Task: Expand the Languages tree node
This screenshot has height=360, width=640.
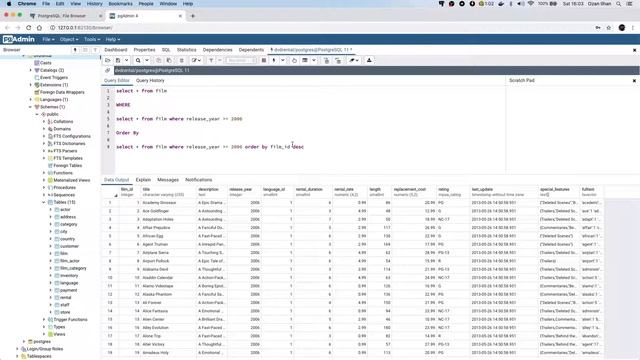Action: click(31, 100)
